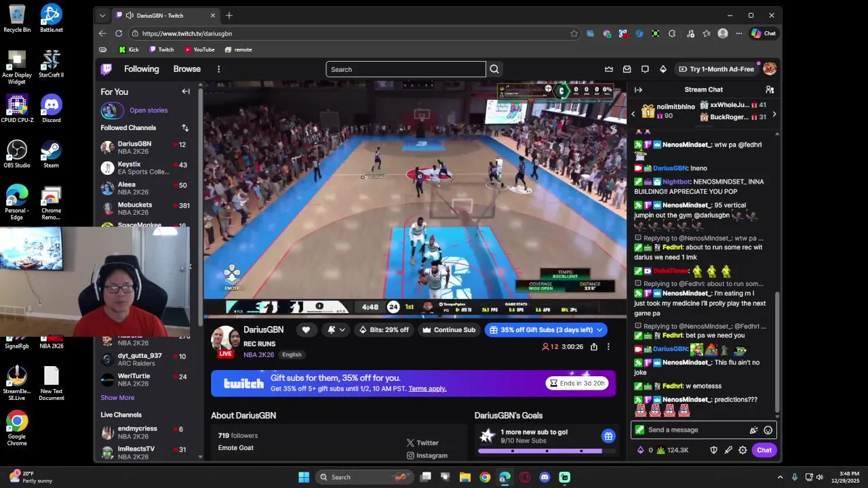
Task: Bookmark page with star icon
Action: (574, 33)
